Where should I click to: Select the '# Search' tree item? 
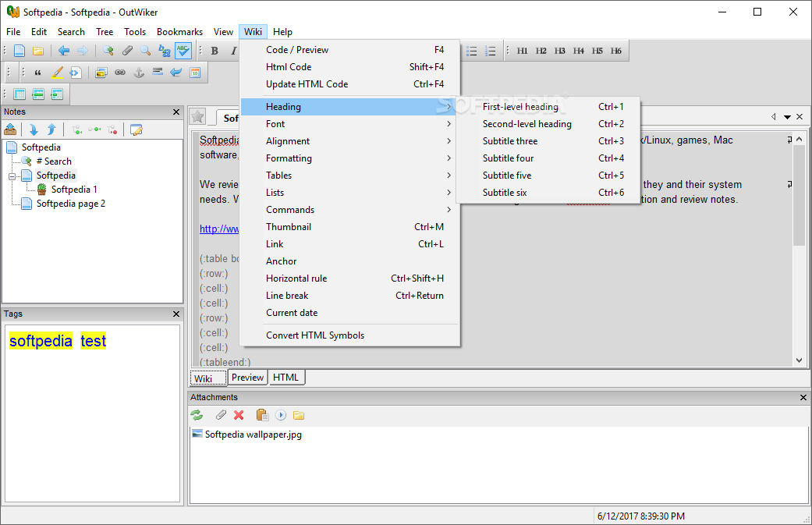point(54,161)
